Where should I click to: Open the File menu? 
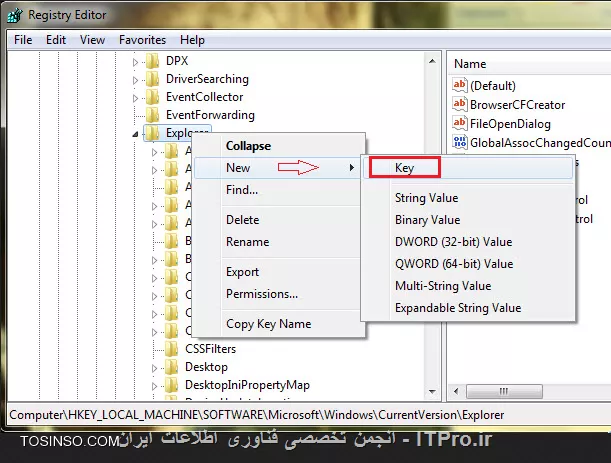23,40
